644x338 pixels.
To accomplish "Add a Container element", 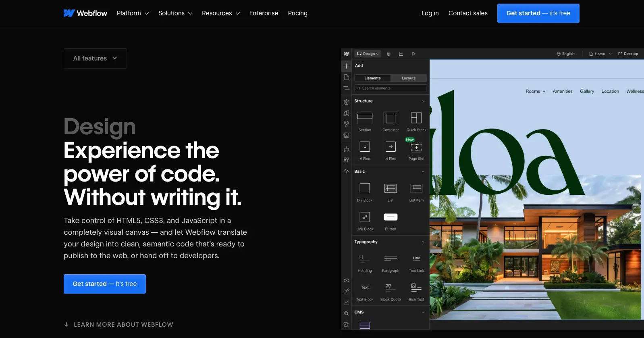I will click(391, 121).
